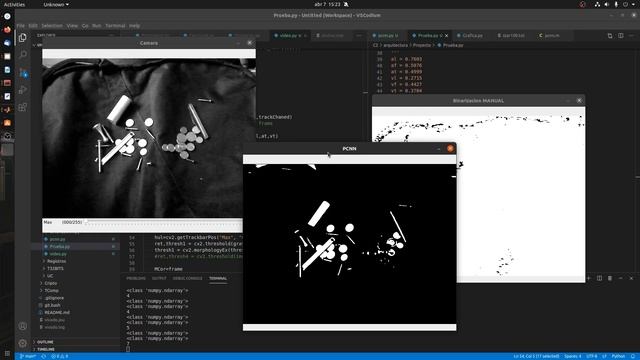Click the new terminal plus icon
Image resolution: width=640 pixels, height=360 pixels.
tap(589, 278)
